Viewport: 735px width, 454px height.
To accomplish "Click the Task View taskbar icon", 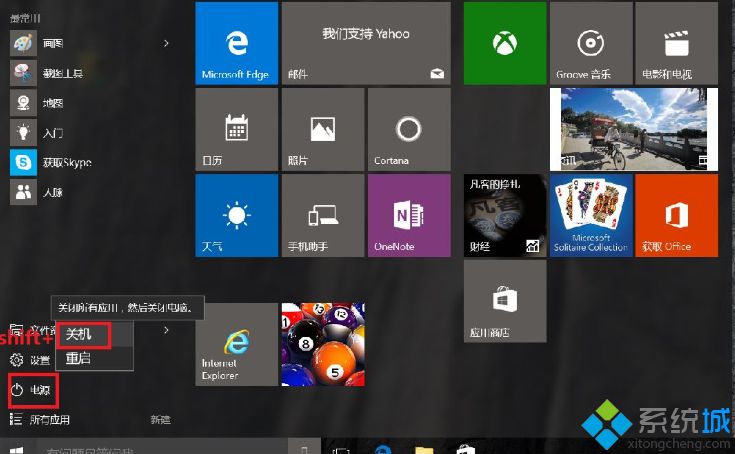I will tap(341, 449).
